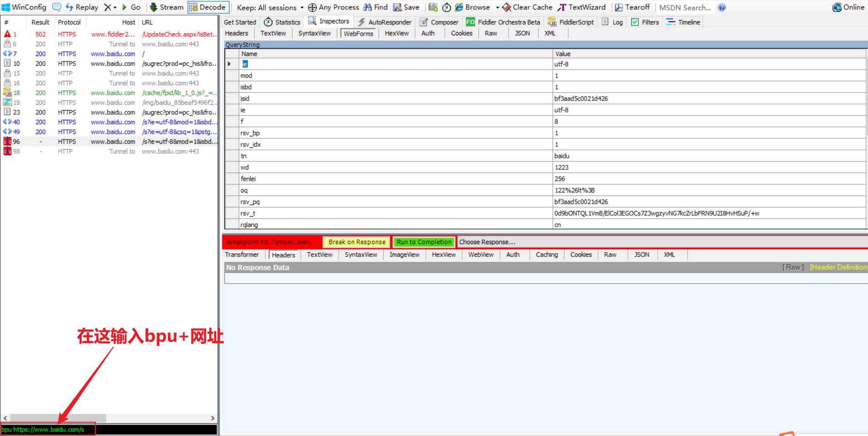Open Browse in browser
The width and height of the screenshot is (868, 436).
click(473, 7)
